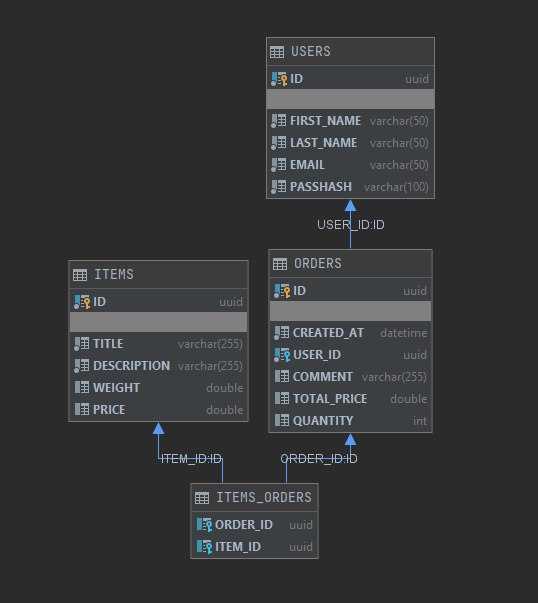
Task: Select the TOTAL_PRICE column name
Action: click(330, 398)
